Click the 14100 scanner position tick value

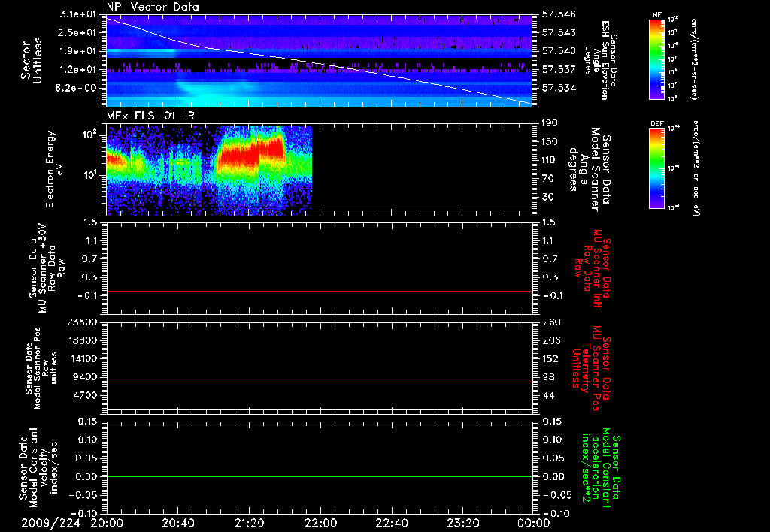coord(82,358)
